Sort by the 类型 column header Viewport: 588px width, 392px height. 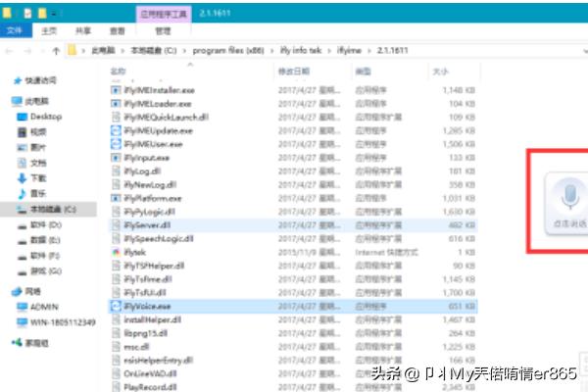tap(363, 71)
